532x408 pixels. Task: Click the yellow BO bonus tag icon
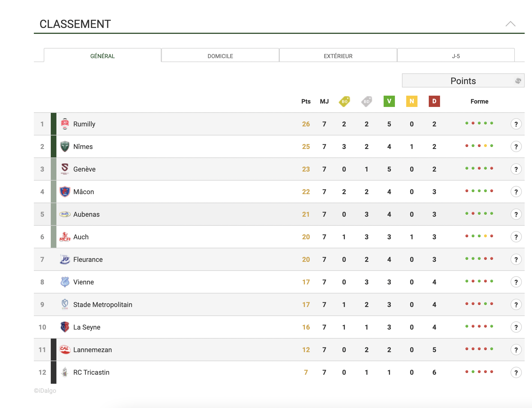coord(344,101)
